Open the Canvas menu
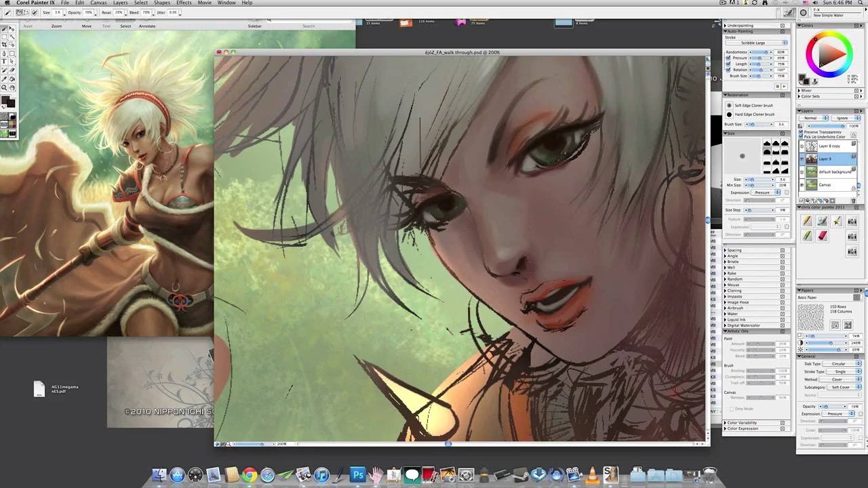 [98, 3]
